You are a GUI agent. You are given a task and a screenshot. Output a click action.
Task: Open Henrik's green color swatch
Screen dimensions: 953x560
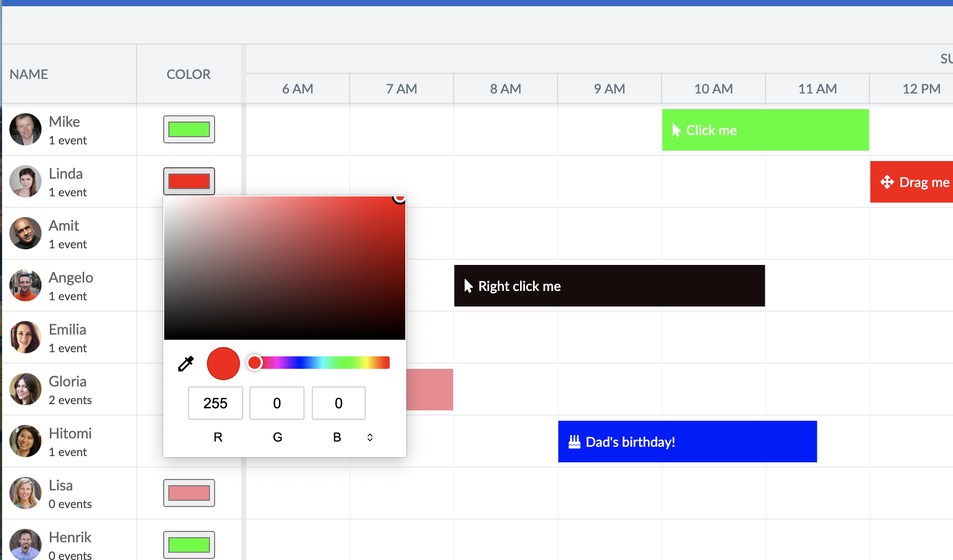(189, 544)
